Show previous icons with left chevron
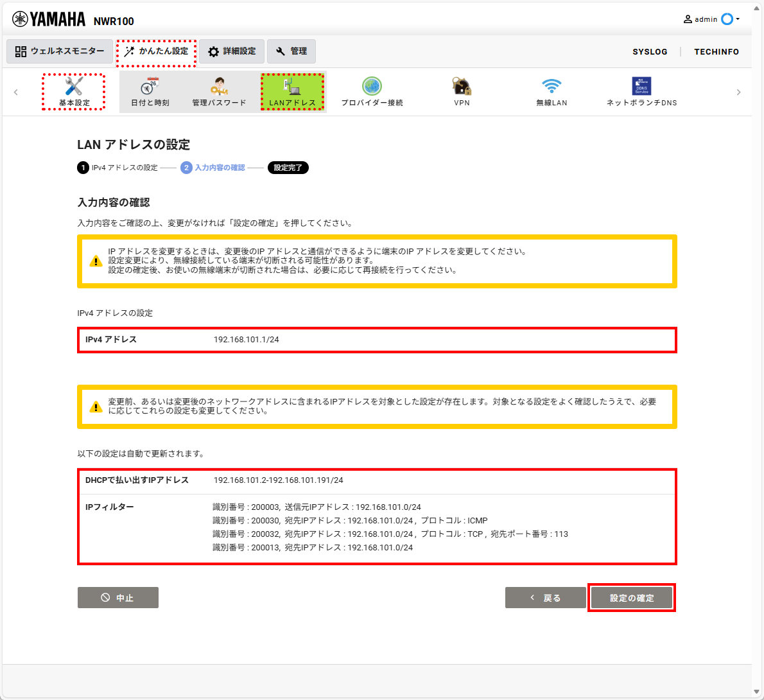The width and height of the screenshot is (764, 700). [15, 92]
